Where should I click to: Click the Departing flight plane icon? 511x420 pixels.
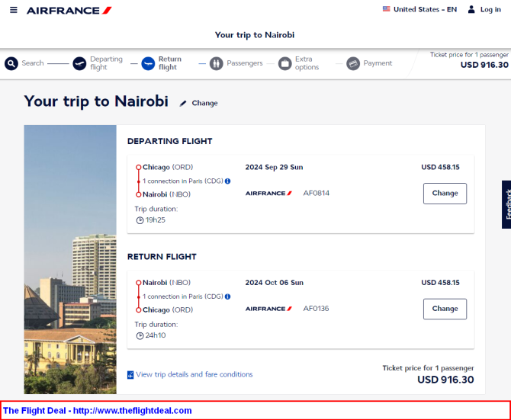79,63
